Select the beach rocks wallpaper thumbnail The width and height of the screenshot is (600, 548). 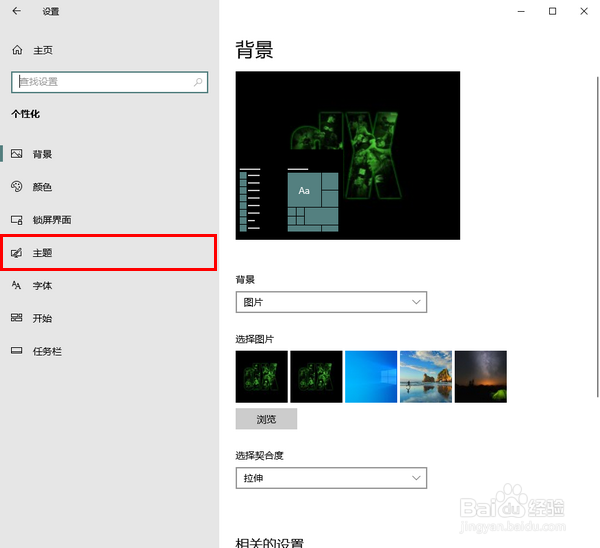tap(426, 377)
